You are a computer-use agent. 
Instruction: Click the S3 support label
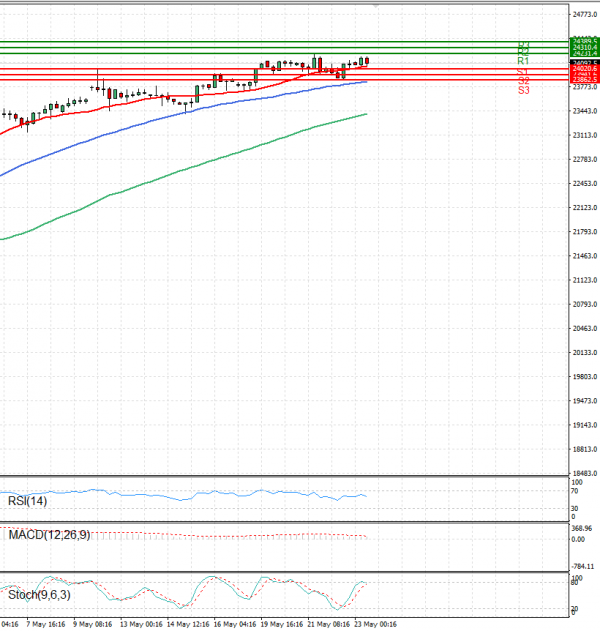pos(524,91)
